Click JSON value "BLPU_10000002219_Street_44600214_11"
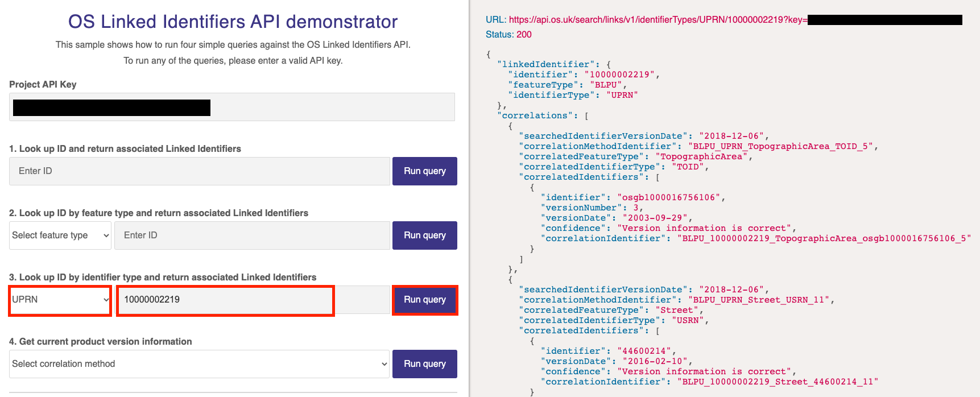The height and width of the screenshot is (397, 980). (x=778, y=382)
